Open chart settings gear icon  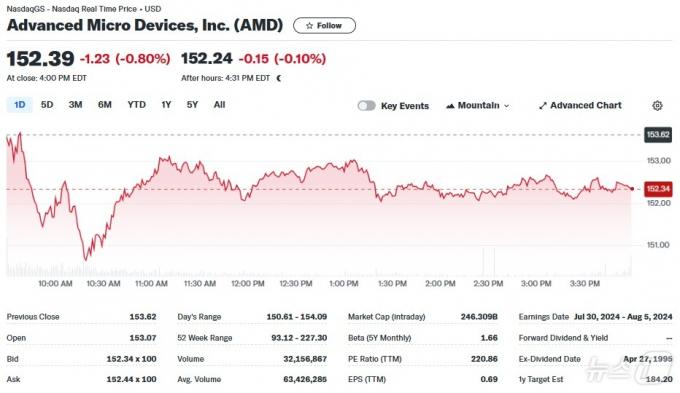tap(657, 105)
